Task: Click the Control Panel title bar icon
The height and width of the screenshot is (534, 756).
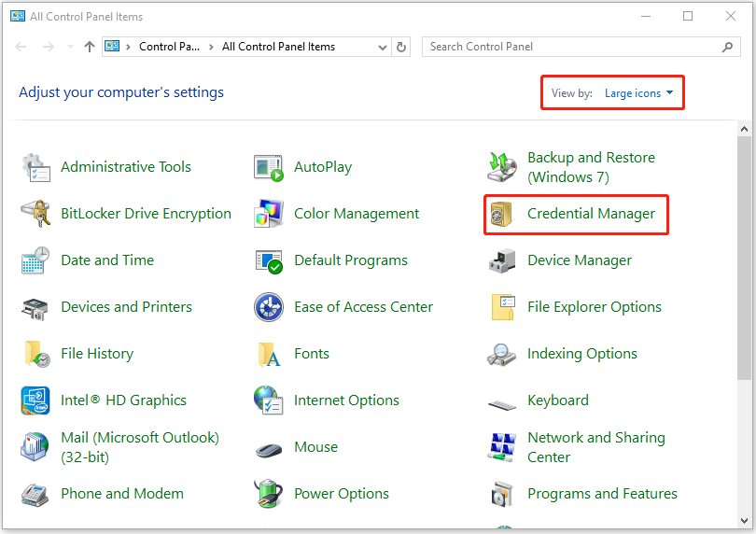Action: [18, 17]
